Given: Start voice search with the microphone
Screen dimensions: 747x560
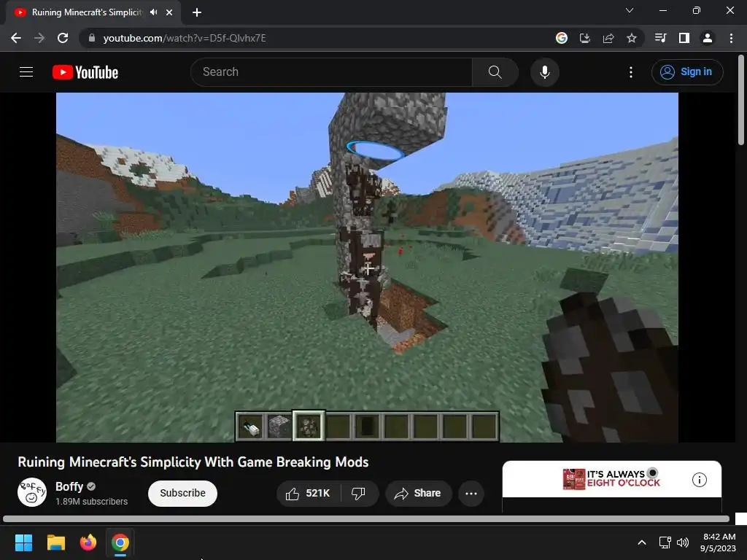Looking at the screenshot, I should click(544, 72).
